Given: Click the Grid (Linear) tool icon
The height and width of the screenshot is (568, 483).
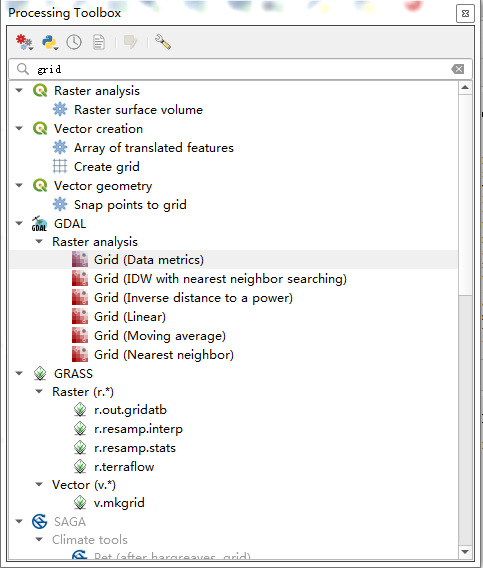Looking at the screenshot, I should [x=80, y=316].
